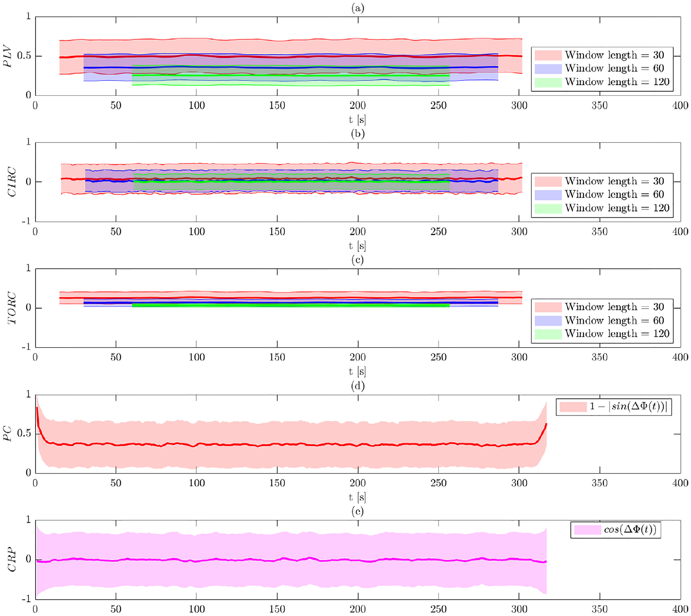Click the (a) subplot title
The width and height of the screenshot is (691, 616).
(x=358, y=8)
